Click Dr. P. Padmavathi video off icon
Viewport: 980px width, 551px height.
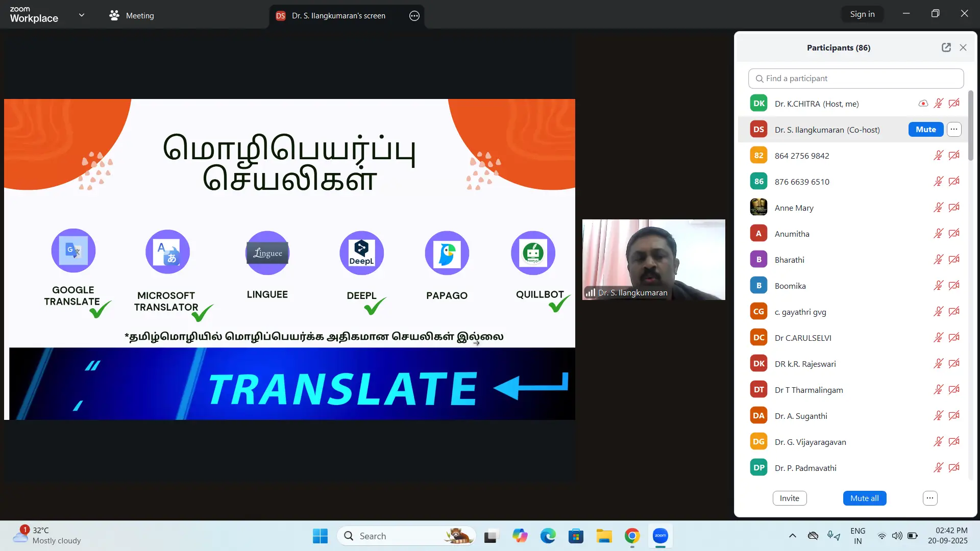(954, 468)
